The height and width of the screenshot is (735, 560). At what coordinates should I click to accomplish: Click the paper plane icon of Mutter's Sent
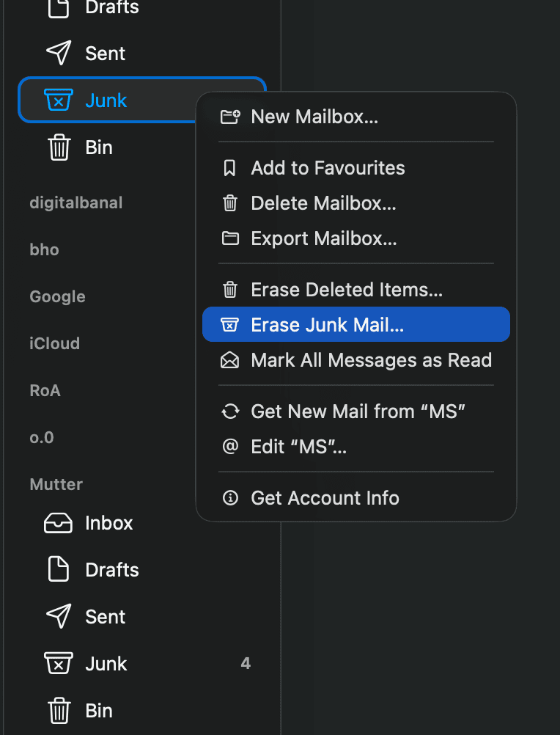click(x=59, y=616)
